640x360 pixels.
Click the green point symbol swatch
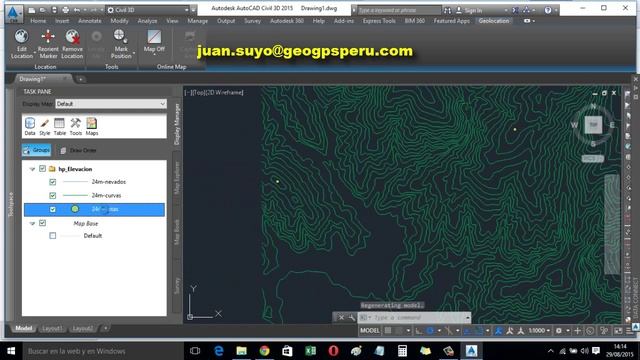(x=75, y=209)
